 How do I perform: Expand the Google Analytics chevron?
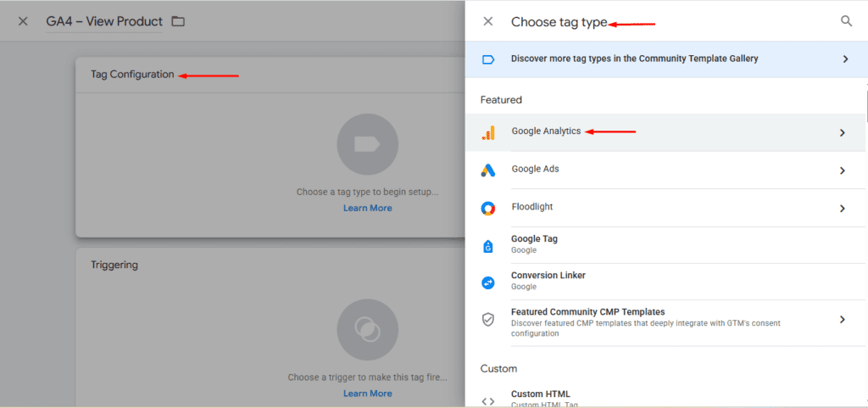[x=842, y=133]
